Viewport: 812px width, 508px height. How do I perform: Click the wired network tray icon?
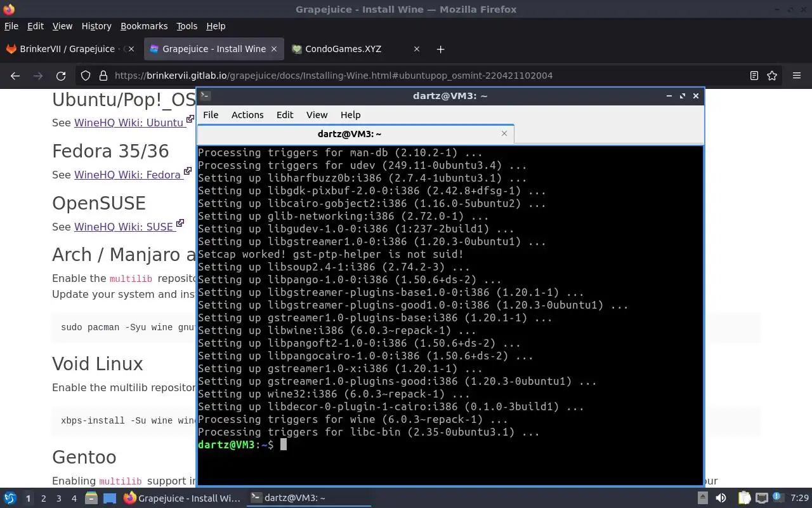pos(762,498)
